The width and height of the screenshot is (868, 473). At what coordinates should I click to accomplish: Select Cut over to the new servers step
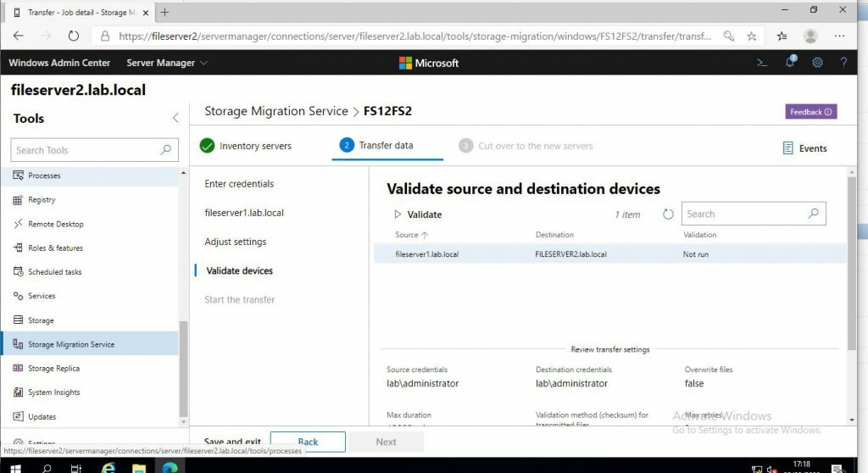[526, 146]
